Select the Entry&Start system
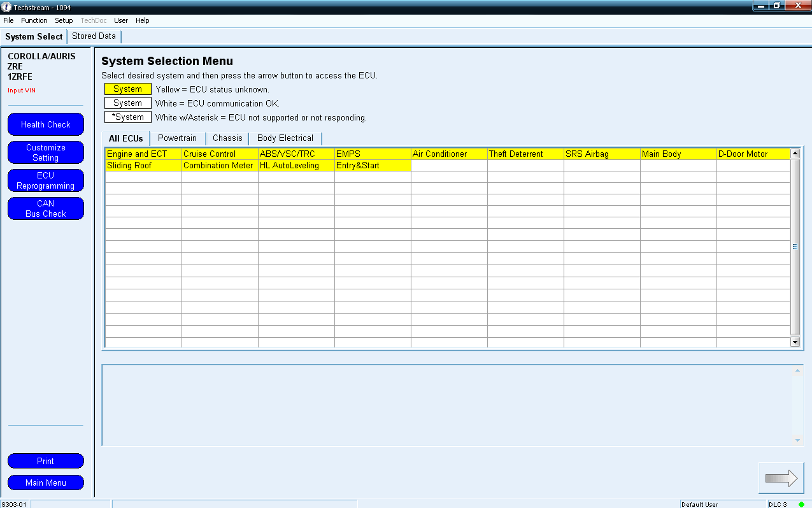The width and height of the screenshot is (812, 508). coord(373,165)
